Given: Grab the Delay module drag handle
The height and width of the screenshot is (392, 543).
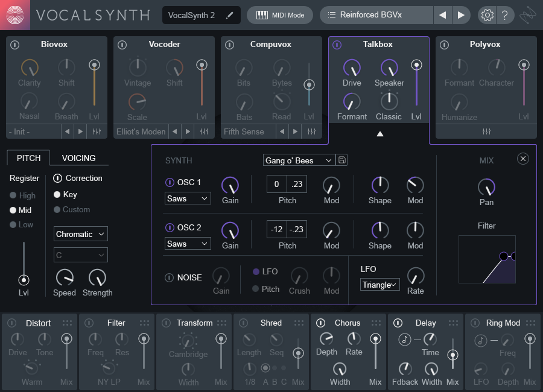Looking at the screenshot, I should 453,323.
